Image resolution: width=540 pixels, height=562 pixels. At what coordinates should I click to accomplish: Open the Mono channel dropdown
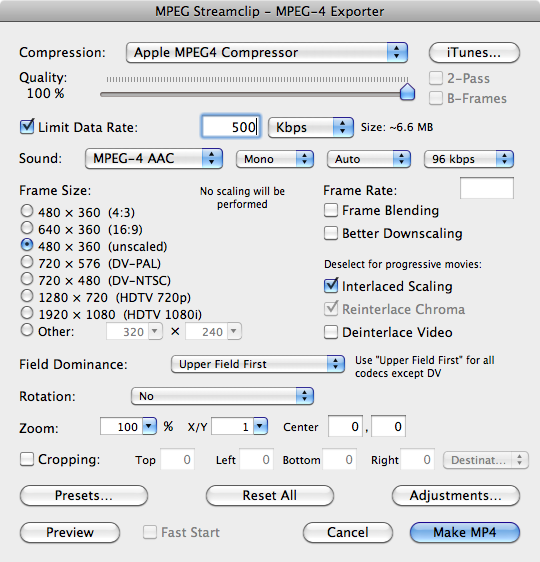[275, 159]
